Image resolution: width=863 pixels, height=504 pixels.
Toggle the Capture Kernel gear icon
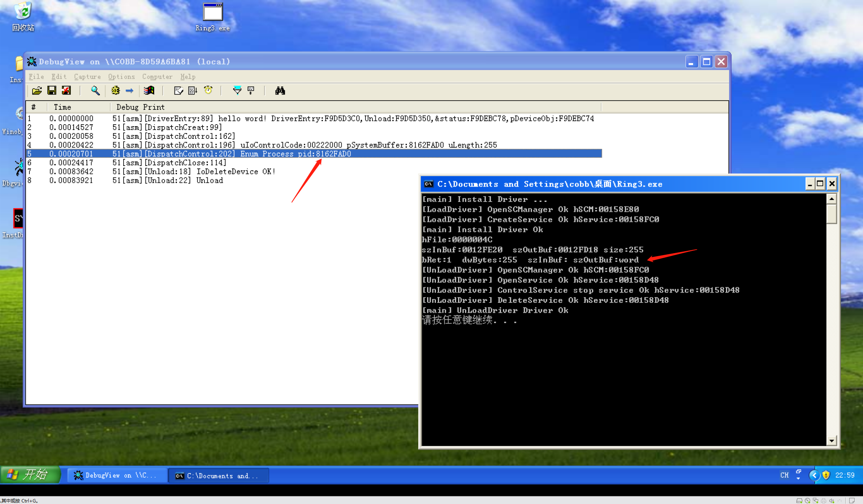[115, 91]
